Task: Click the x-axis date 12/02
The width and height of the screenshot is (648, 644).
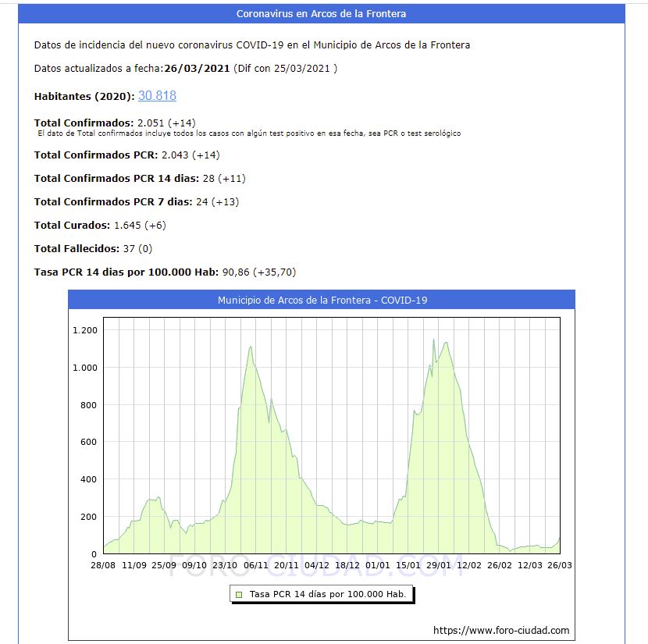Action: (469, 565)
